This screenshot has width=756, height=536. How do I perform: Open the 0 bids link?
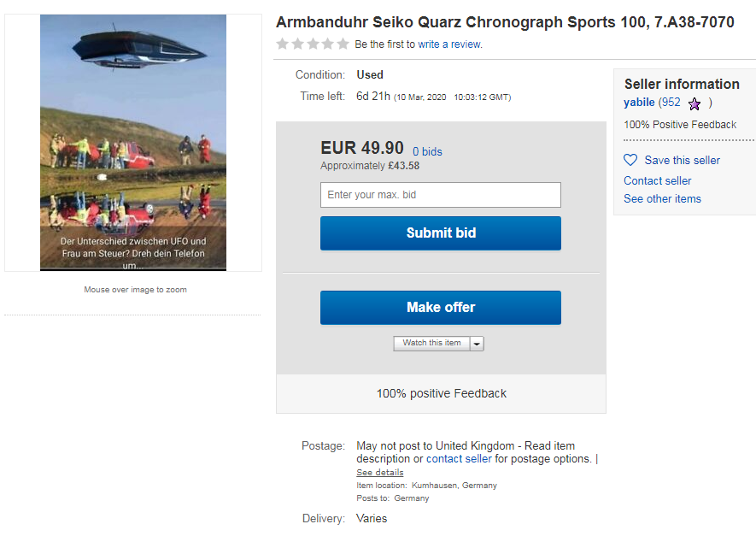coord(427,152)
